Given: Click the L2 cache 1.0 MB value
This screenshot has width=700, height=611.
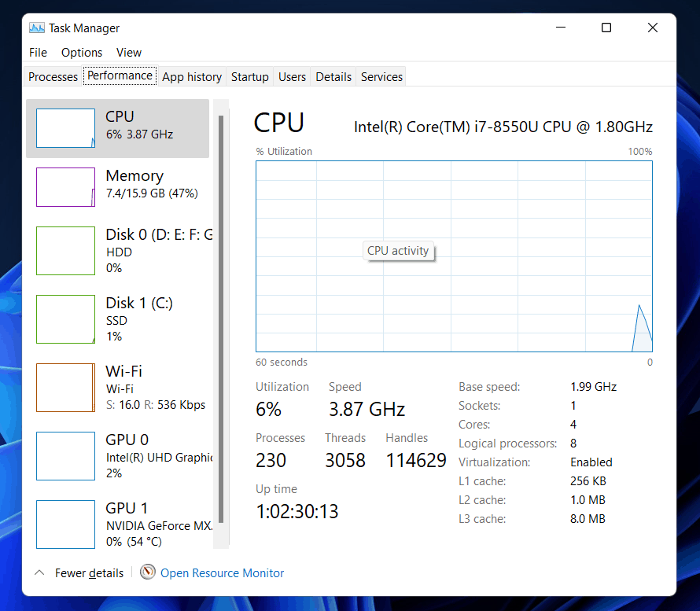Looking at the screenshot, I should pos(588,500).
